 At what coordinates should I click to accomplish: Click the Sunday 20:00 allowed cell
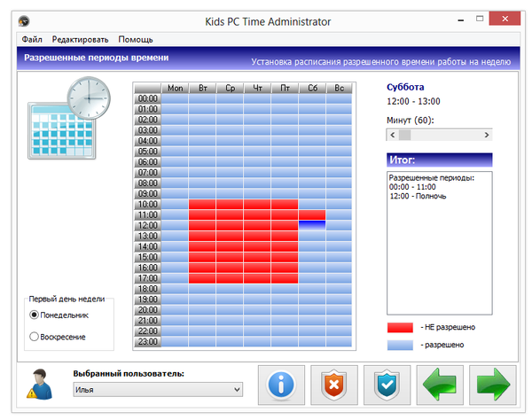pos(339,310)
